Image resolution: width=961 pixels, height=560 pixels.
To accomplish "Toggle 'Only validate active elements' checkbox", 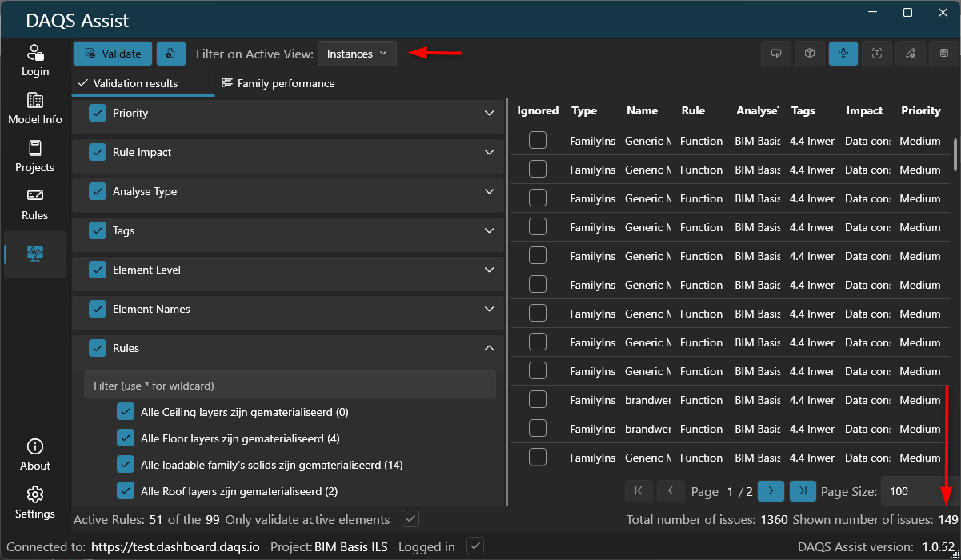I will coord(410,519).
